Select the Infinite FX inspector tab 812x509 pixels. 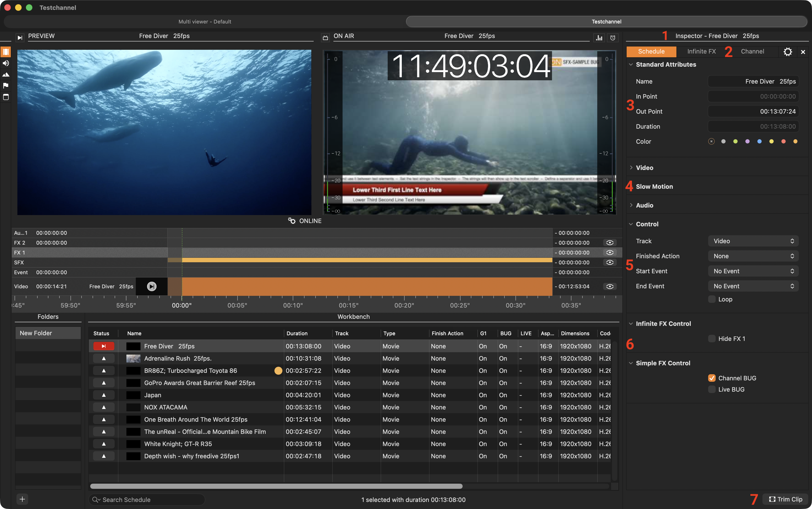[701, 51]
